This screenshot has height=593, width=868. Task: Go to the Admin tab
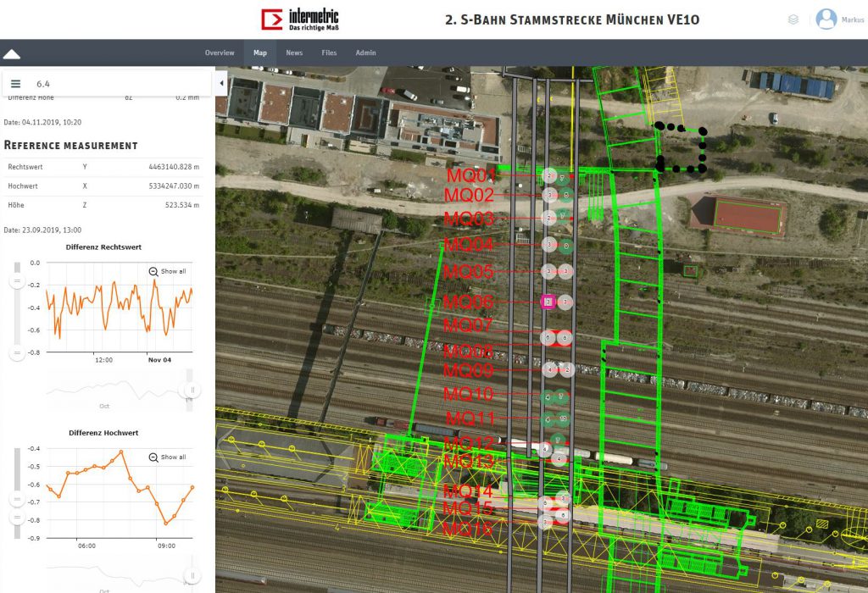(365, 53)
